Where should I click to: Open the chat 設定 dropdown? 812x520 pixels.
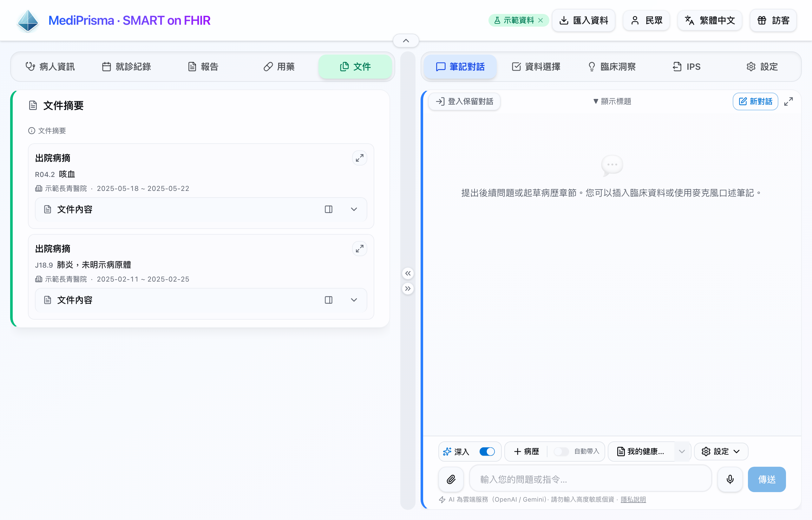click(x=721, y=452)
